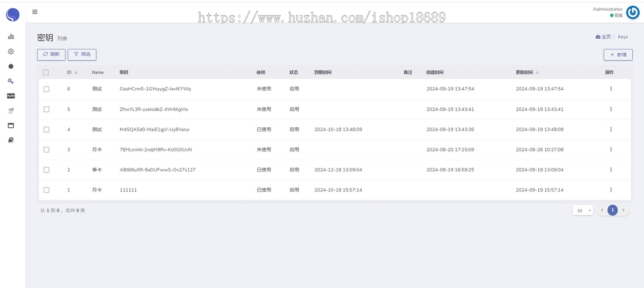The width and height of the screenshot is (644, 288).
Task: Click the Name column header
Action: (98, 72)
